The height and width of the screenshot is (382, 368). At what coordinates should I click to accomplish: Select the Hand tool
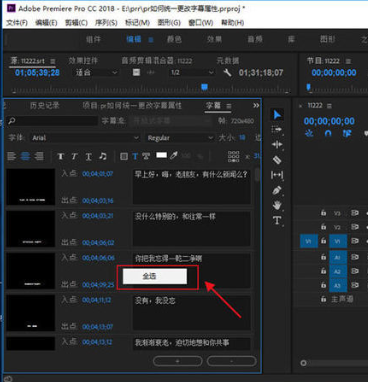[277, 205]
